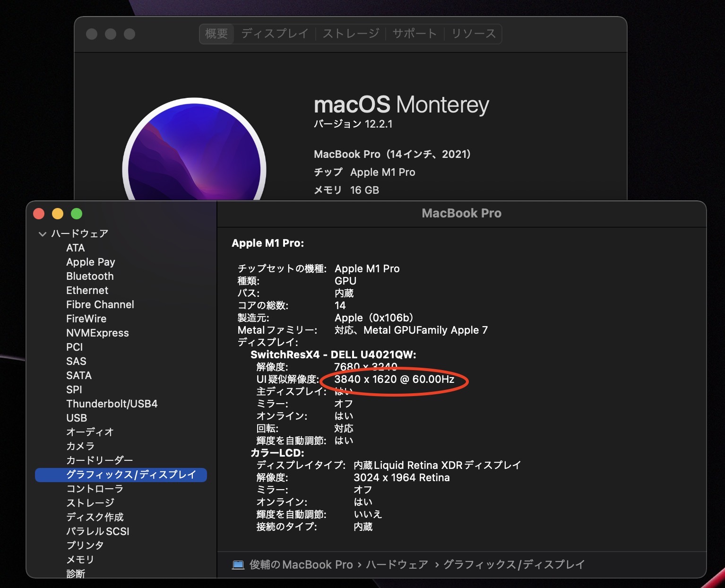This screenshot has width=725, height=588.
Task: Select FireWire in the sidebar
Action: [x=86, y=319]
